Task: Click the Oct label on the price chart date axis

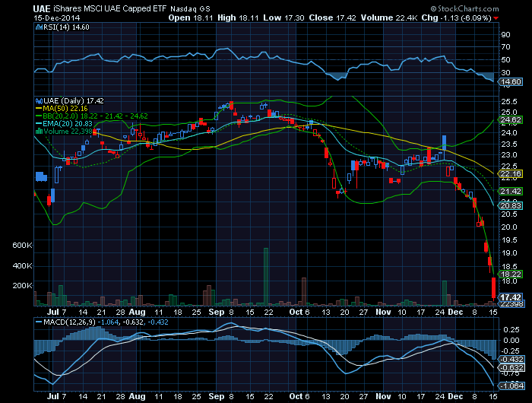Action: point(296,312)
